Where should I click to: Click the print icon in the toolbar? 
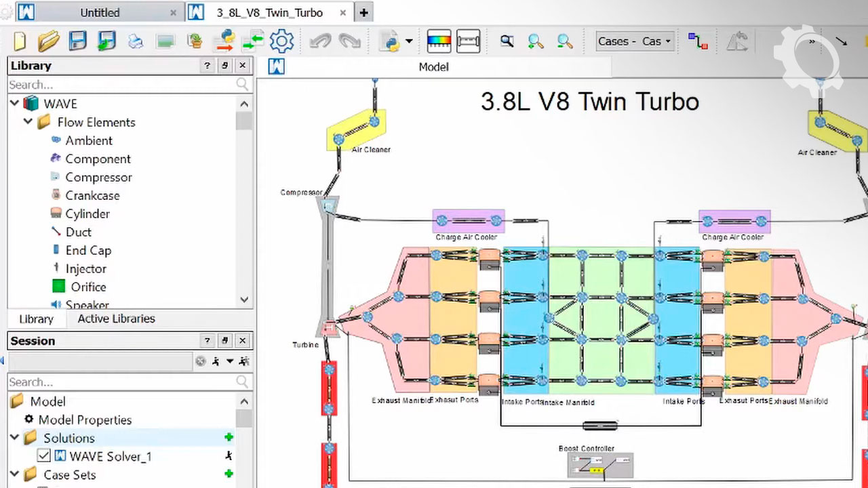click(x=136, y=41)
